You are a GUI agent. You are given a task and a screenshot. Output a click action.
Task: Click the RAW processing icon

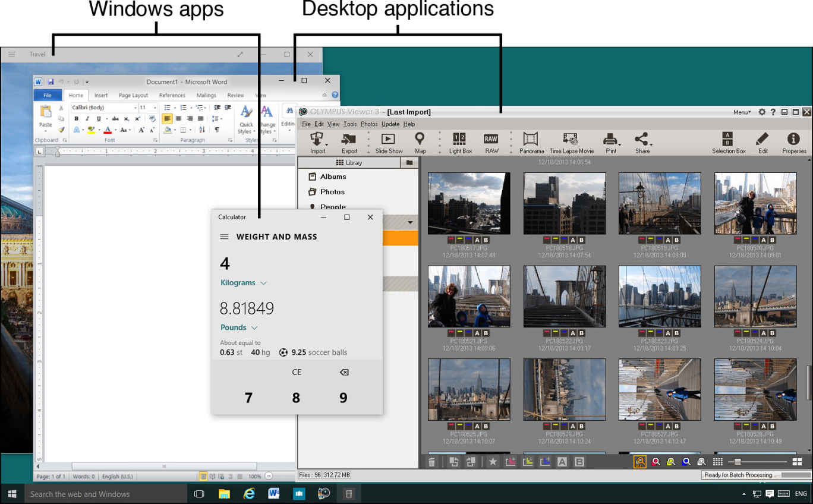pos(491,138)
